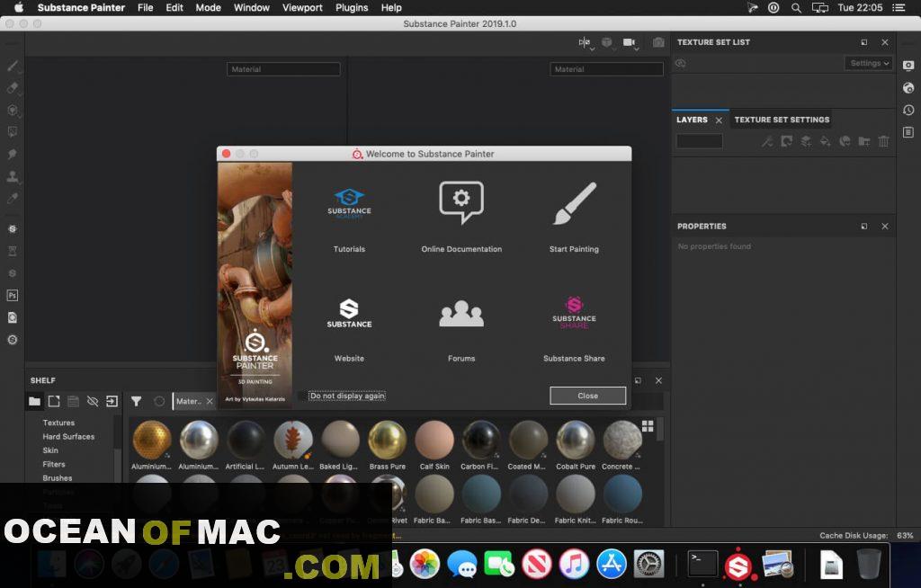Viewport: 921px width, 588px height.
Task: Select the Eraser tool in left toolbar
Action: (x=13, y=88)
